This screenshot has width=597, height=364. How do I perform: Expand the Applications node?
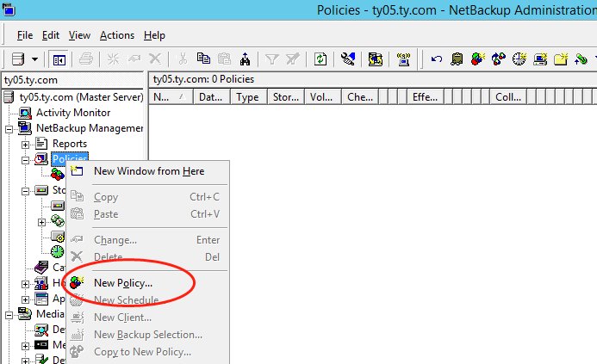tap(25, 299)
